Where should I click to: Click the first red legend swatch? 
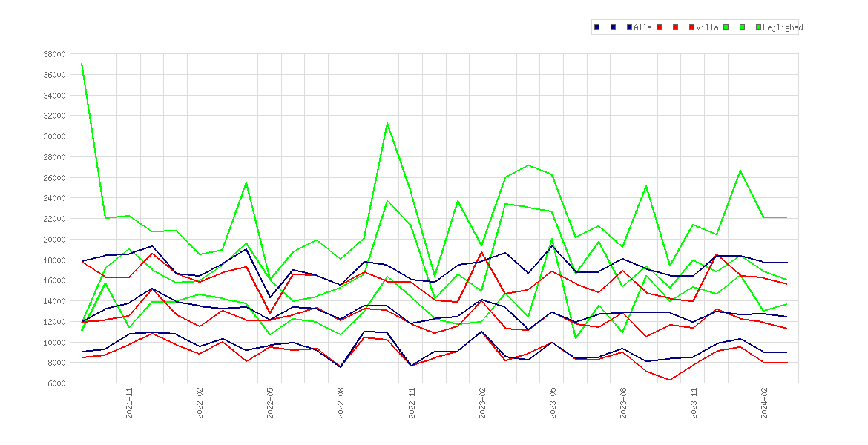[660, 27]
